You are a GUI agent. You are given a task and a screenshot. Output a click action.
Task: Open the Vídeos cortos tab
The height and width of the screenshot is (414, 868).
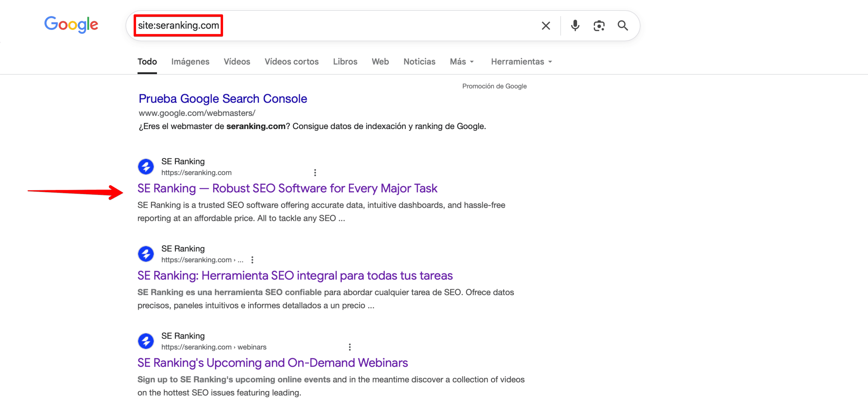(x=292, y=62)
